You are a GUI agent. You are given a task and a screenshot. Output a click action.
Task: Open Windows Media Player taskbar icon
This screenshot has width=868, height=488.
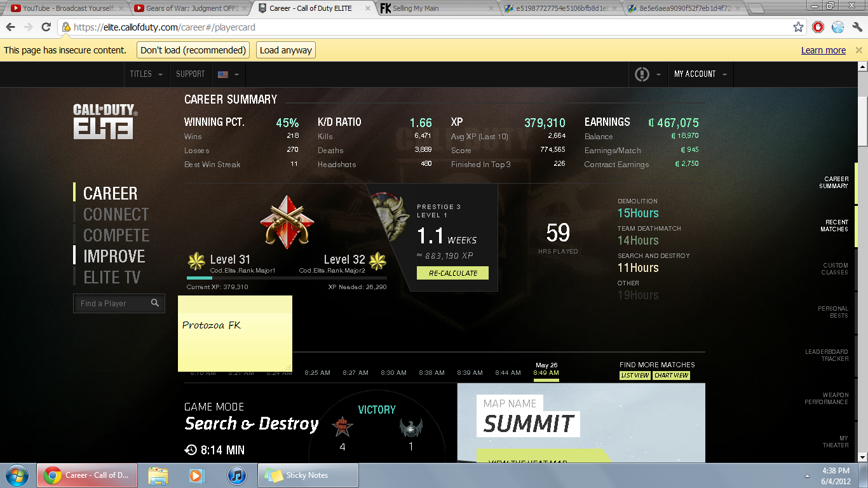click(197, 475)
